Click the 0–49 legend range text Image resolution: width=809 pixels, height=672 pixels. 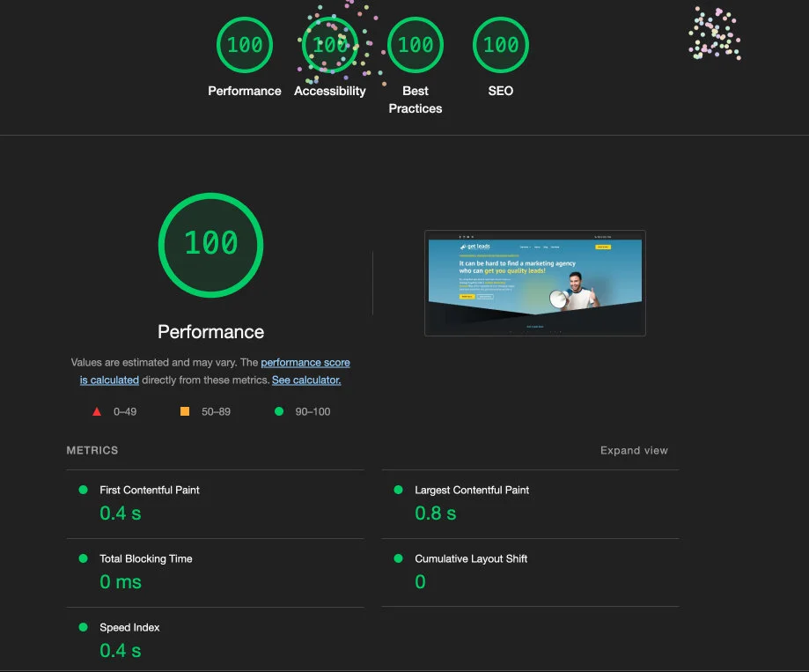click(125, 411)
